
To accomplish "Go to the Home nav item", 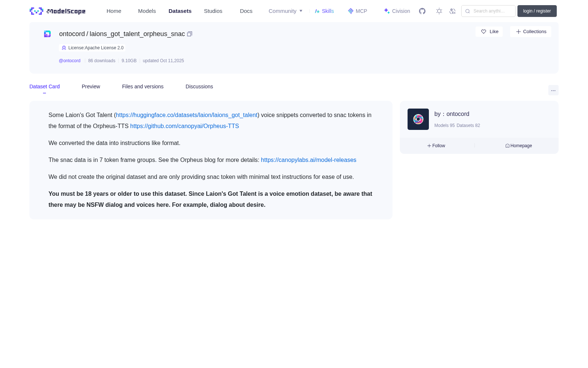I will 114,11.
